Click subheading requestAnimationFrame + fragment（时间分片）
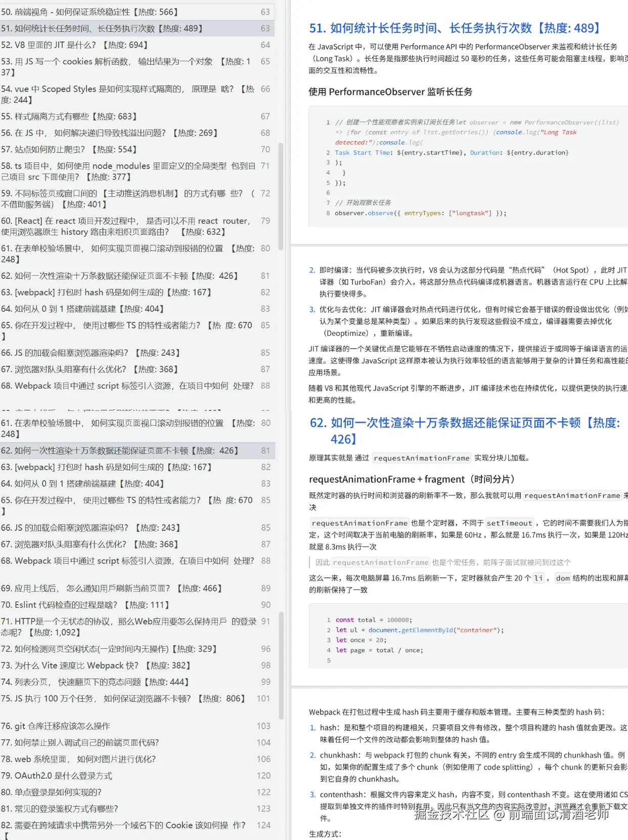 412,479
